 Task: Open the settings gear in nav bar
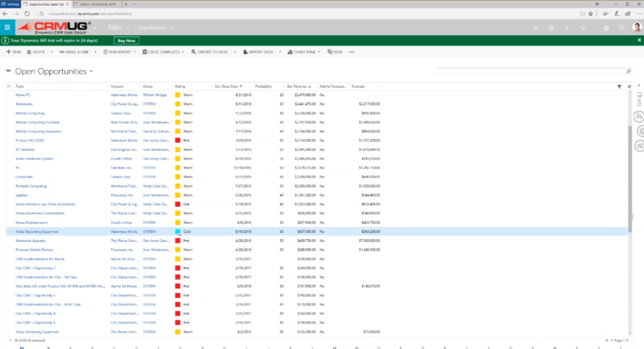606,28
